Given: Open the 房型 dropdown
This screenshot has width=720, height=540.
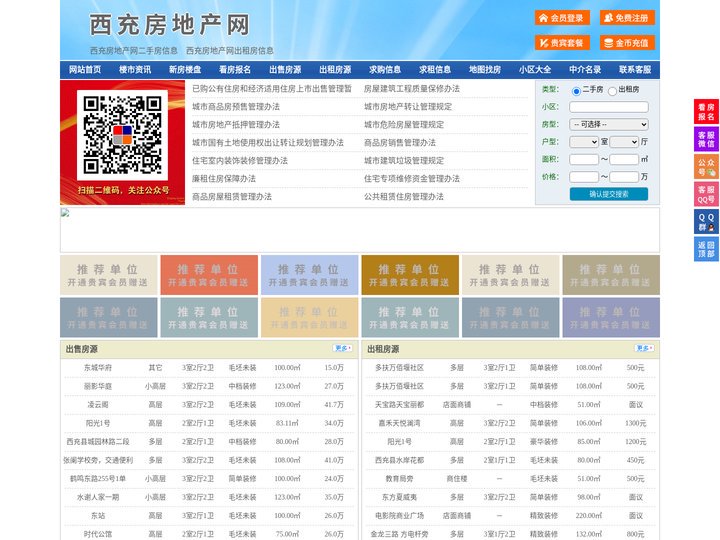Looking at the screenshot, I should [x=609, y=124].
